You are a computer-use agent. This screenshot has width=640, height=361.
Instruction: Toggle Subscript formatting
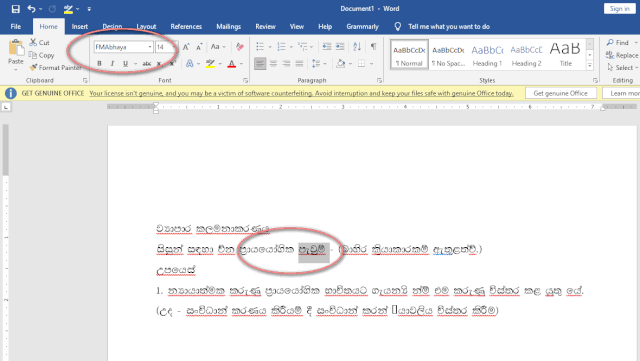tap(160, 64)
